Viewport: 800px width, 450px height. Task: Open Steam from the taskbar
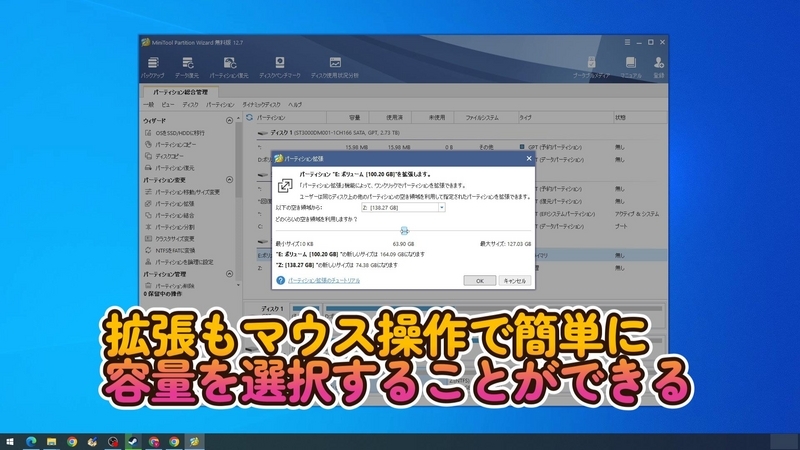coord(133,442)
